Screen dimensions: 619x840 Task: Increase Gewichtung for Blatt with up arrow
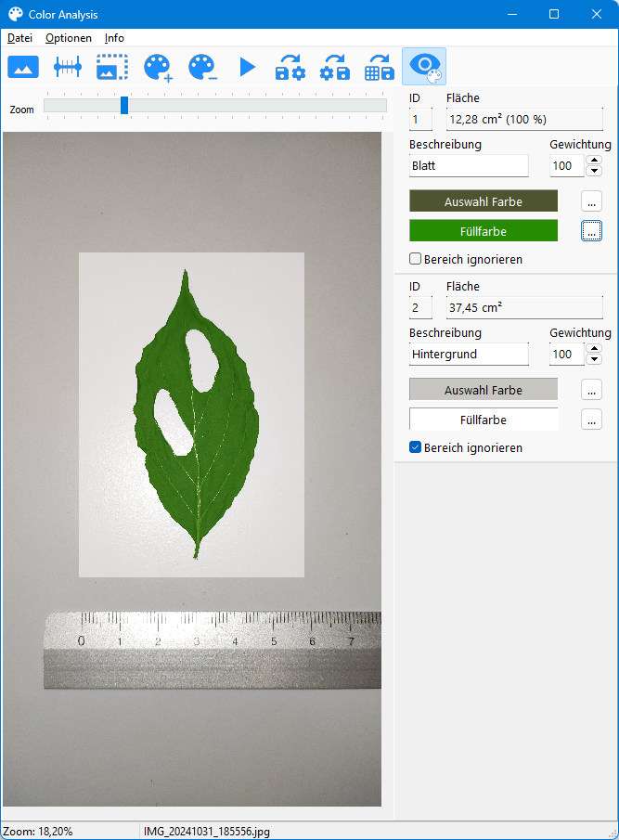click(594, 161)
